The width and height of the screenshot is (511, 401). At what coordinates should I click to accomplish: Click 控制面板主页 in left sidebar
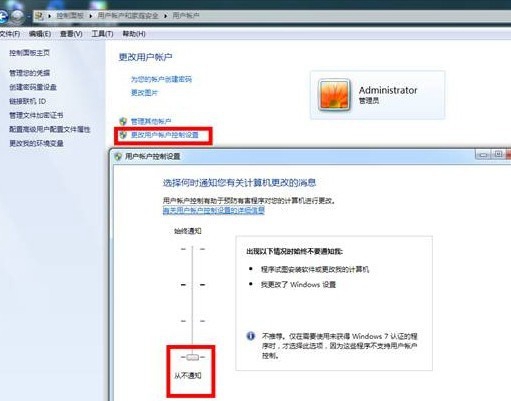pyautogui.click(x=29, y=53)
